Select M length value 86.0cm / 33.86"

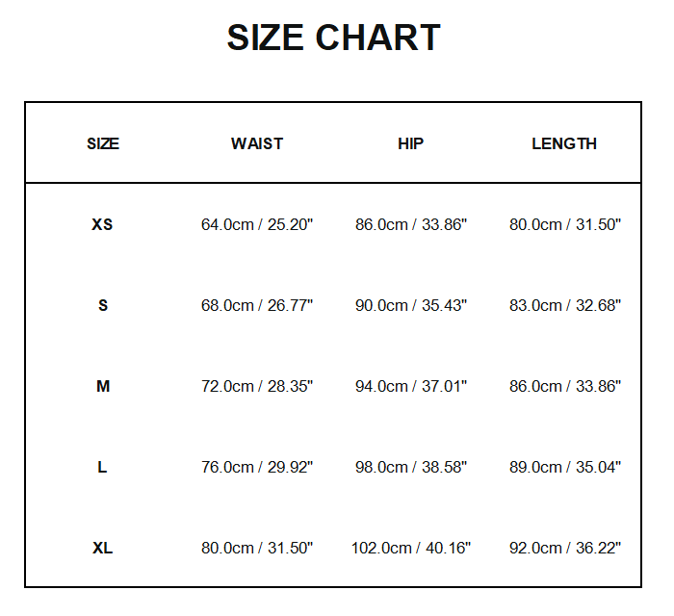coord(565,386)
